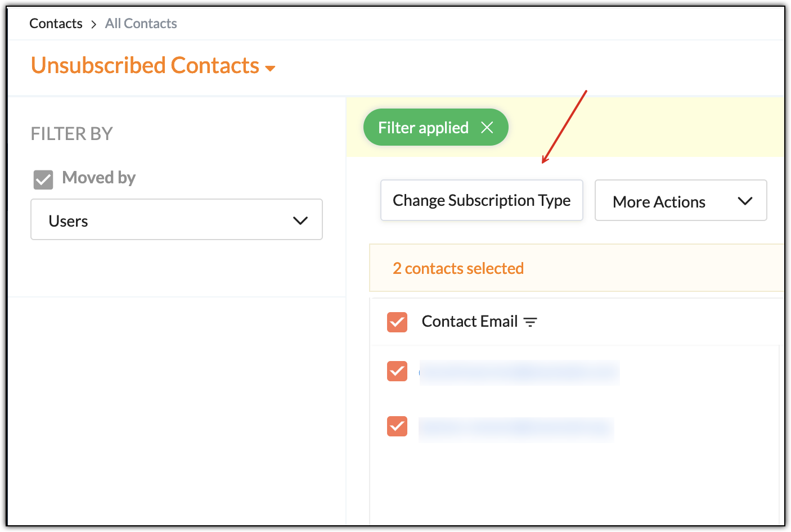Click the Moved by filter label
The image size is (791, 532).
(98, 178)
